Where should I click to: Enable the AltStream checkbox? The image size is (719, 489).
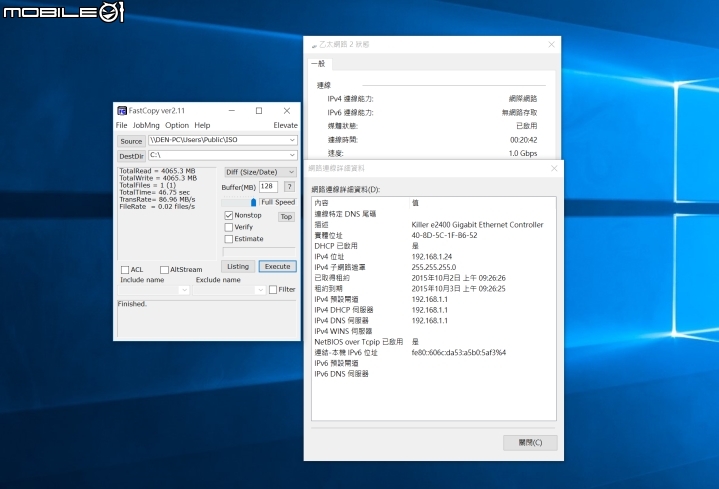(164, 270)
